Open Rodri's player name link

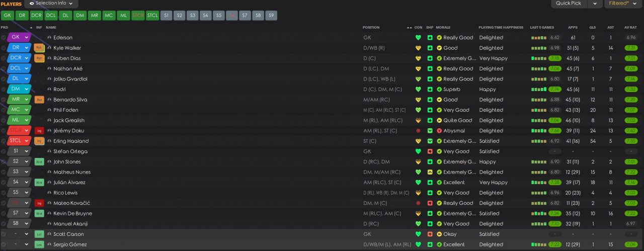tap(59, 89)
